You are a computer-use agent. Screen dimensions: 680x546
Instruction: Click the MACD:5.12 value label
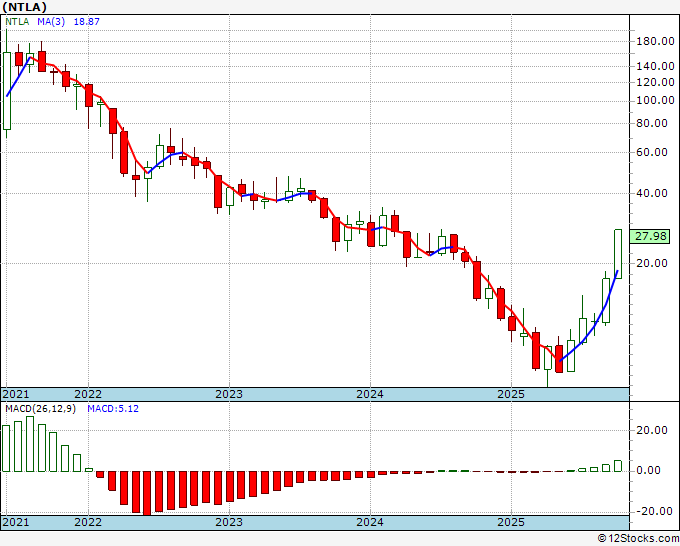113,409
